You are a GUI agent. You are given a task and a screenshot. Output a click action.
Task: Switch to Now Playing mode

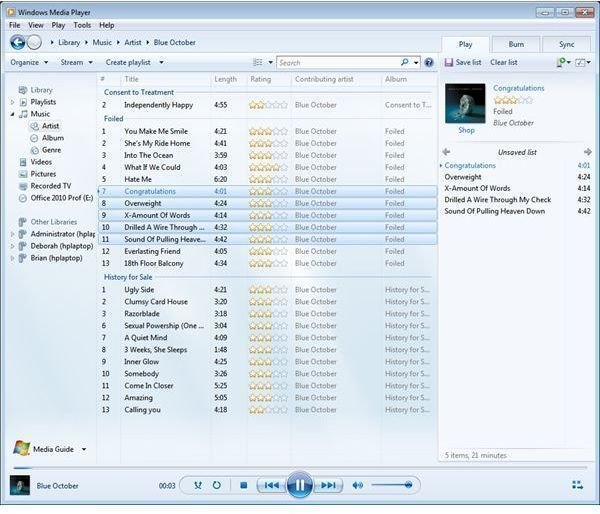[x=577, y=485]
